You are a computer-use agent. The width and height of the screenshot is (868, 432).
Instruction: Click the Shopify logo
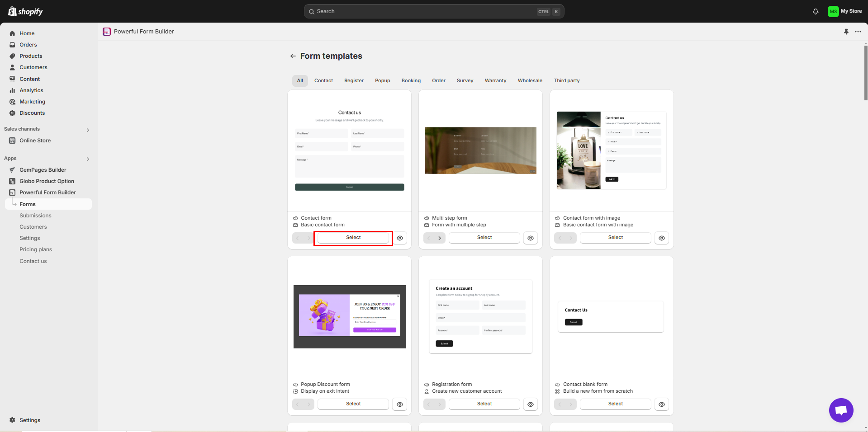click(26, 11)
